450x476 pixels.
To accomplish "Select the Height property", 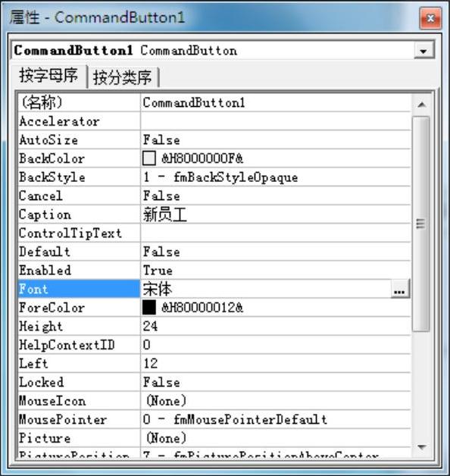I will (x=79, y=326).
